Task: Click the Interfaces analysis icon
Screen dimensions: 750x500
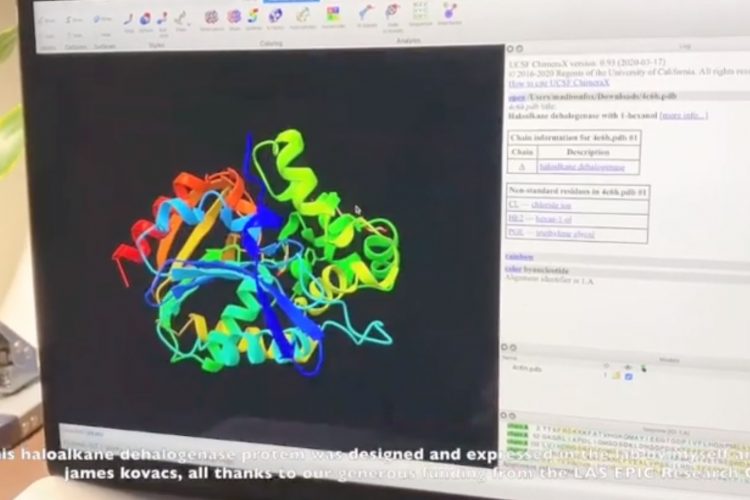Action: click(x=450, y=11)
